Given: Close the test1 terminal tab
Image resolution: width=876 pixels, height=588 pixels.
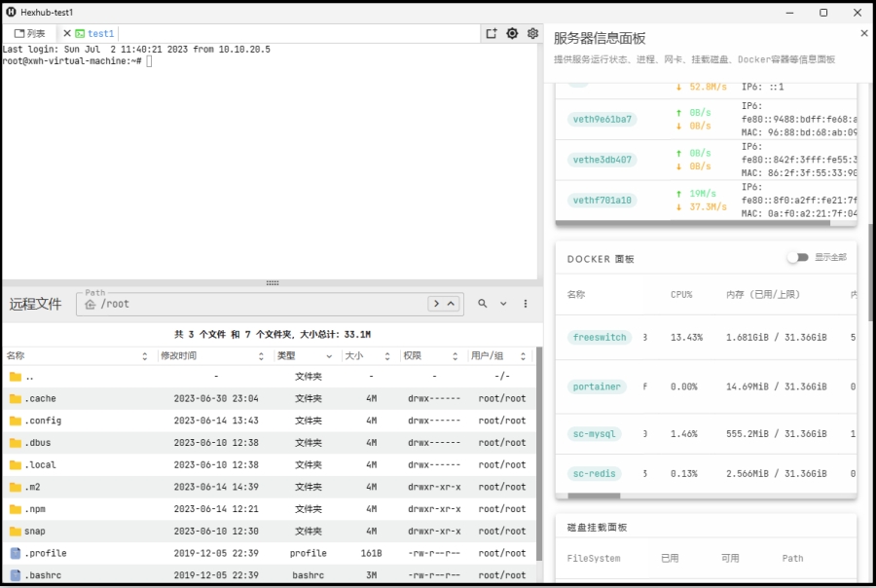Looking at the screenshot, I should point(67,33).
